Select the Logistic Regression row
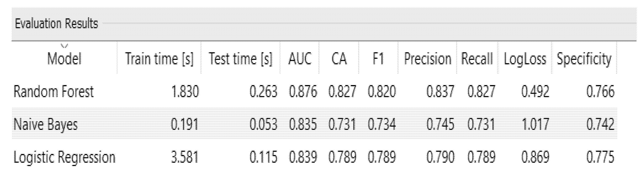 (64, 157)
